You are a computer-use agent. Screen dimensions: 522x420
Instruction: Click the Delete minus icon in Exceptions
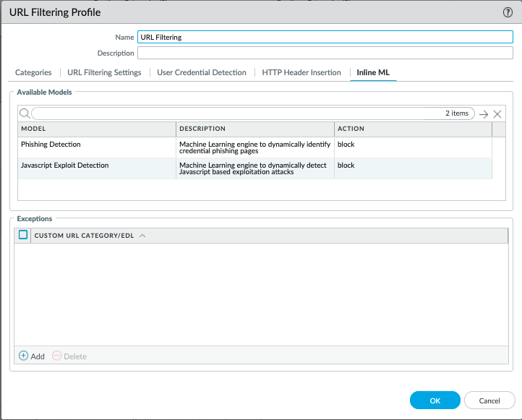coord(57,356)
